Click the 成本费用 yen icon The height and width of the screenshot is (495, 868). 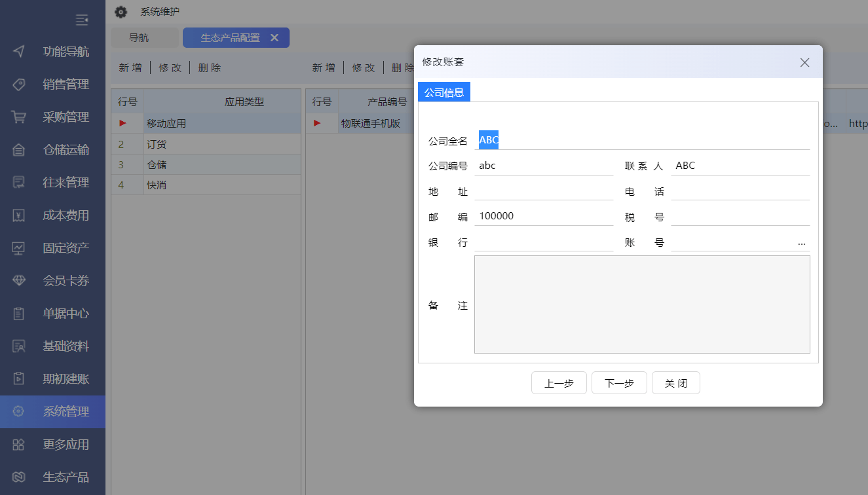[19, 215]
